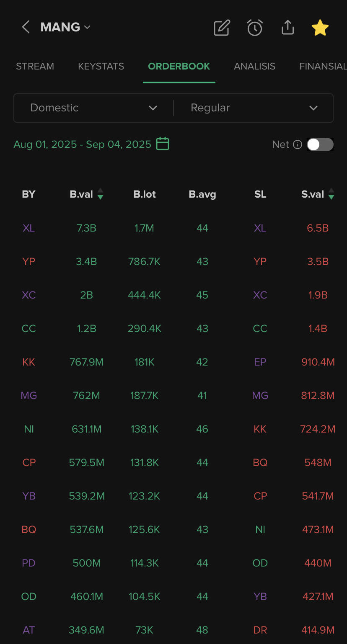Select the Aug 01 - Sep 04 date range
Image resolution: width=347 pixels, height=644 pixels.
point(83,144)
